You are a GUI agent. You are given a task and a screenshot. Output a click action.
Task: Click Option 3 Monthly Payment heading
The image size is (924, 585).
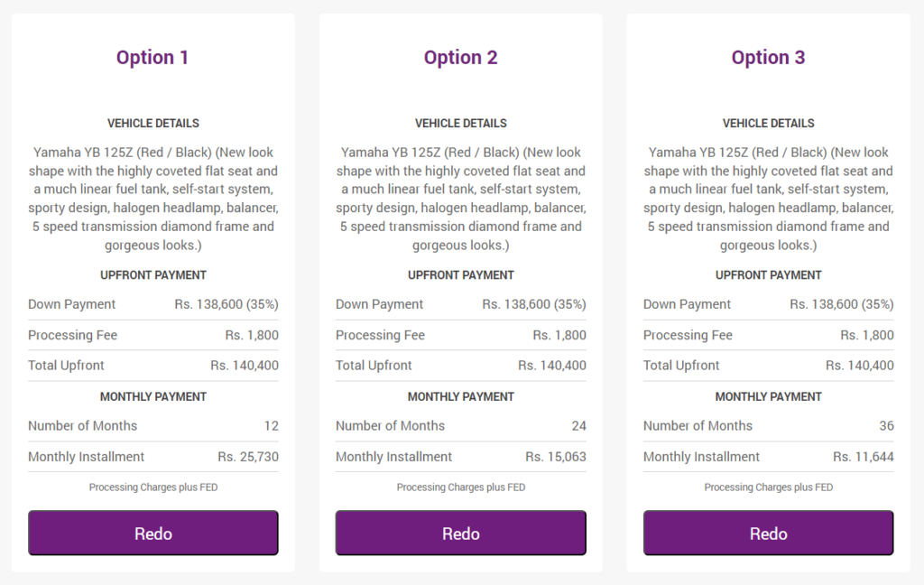pyautogui.click(x=769, y=397)
